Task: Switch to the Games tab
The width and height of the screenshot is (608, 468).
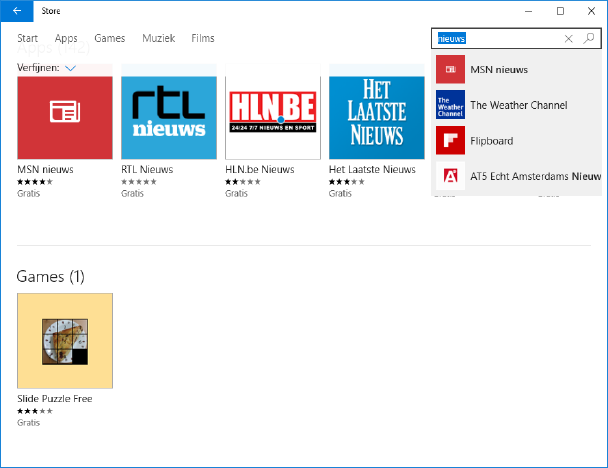Action: pyautogui.click(x=110, y=38)
